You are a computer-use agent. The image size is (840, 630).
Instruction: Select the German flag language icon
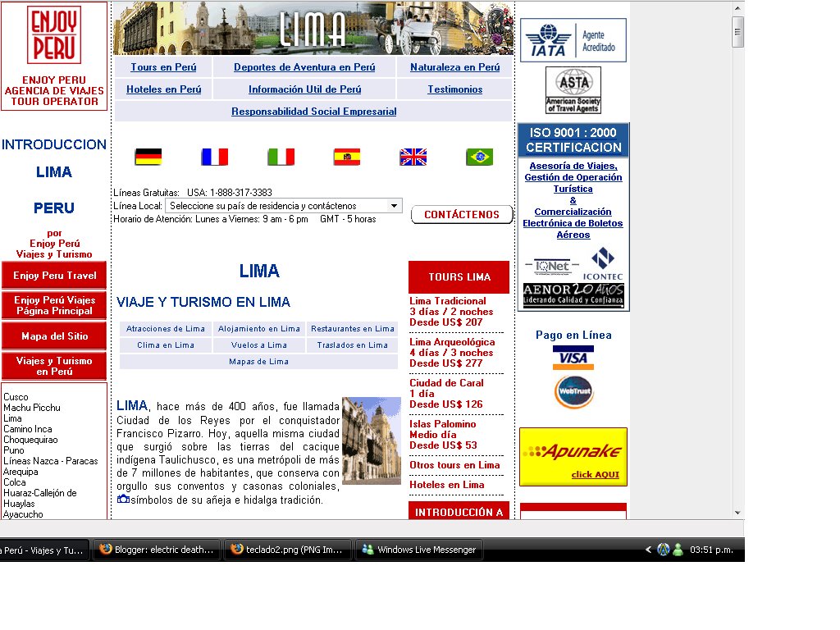click(x=148, y=157)
